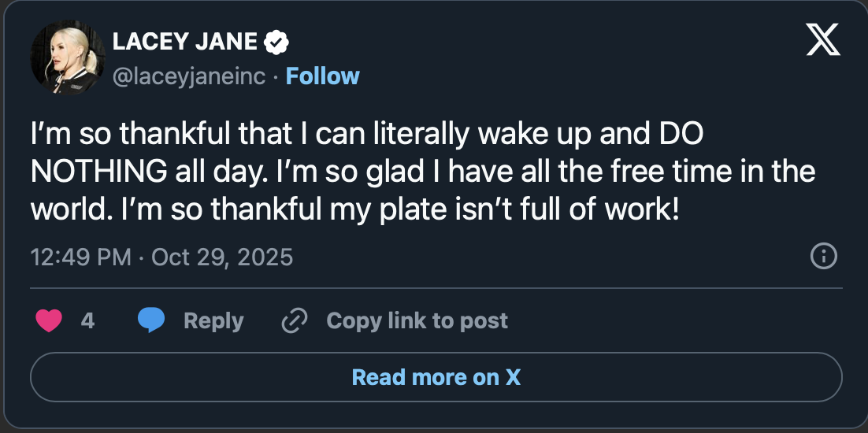Click the blue reply speech bubble icon

point(151,320)
